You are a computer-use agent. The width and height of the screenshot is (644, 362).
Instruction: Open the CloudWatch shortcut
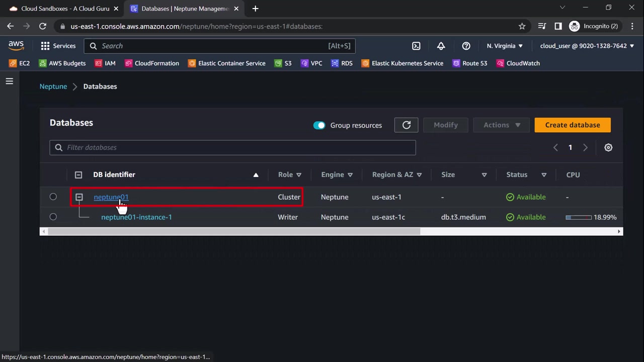(518, 63)
